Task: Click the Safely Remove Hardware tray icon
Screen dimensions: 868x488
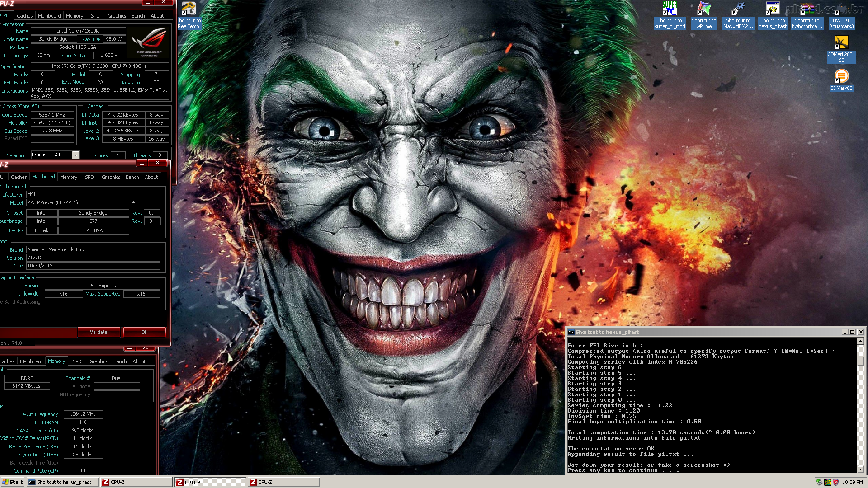Action: point(819,482)
